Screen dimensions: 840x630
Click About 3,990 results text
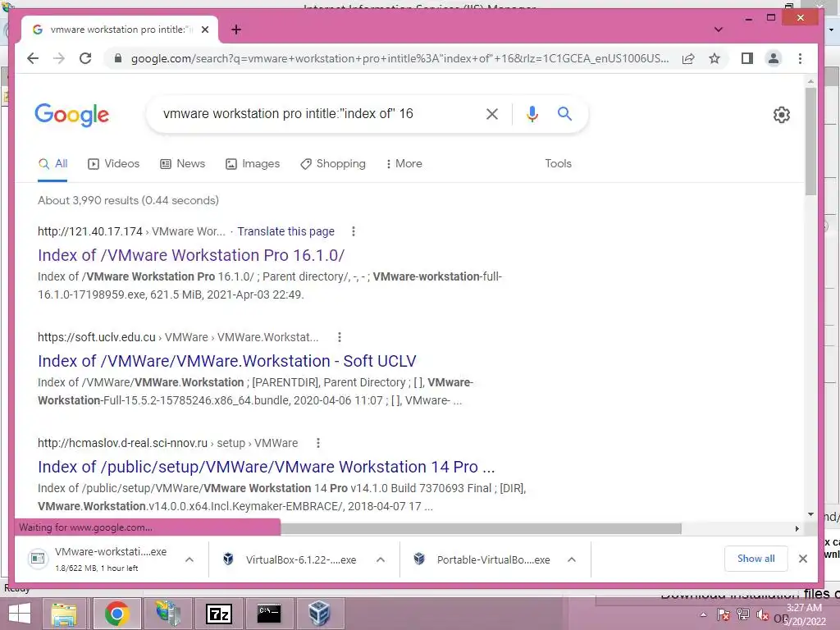[128, 200]
